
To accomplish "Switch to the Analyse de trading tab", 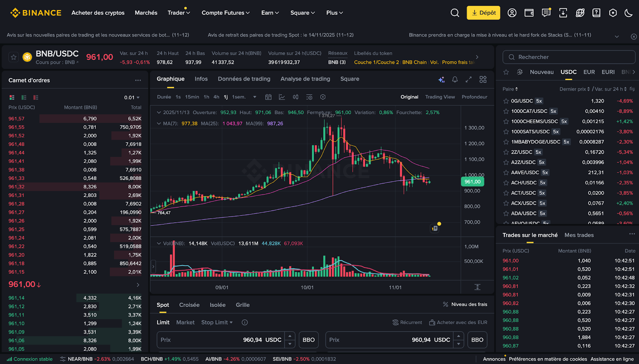I will pyautogui.click(x=305, y=79).
